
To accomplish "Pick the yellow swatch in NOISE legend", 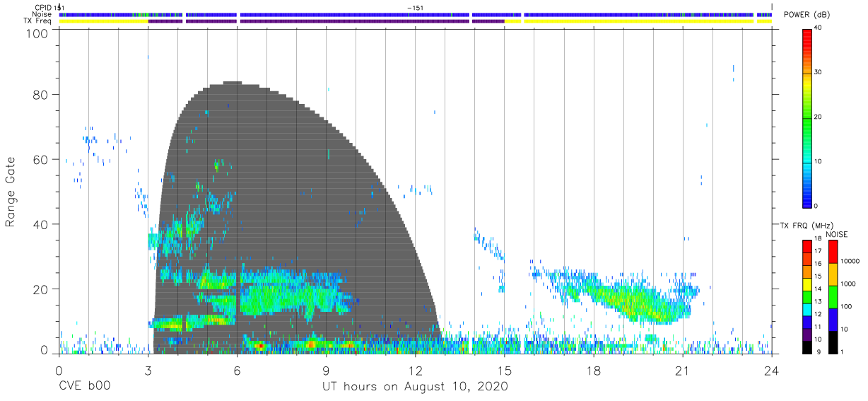I will [833, 274].
